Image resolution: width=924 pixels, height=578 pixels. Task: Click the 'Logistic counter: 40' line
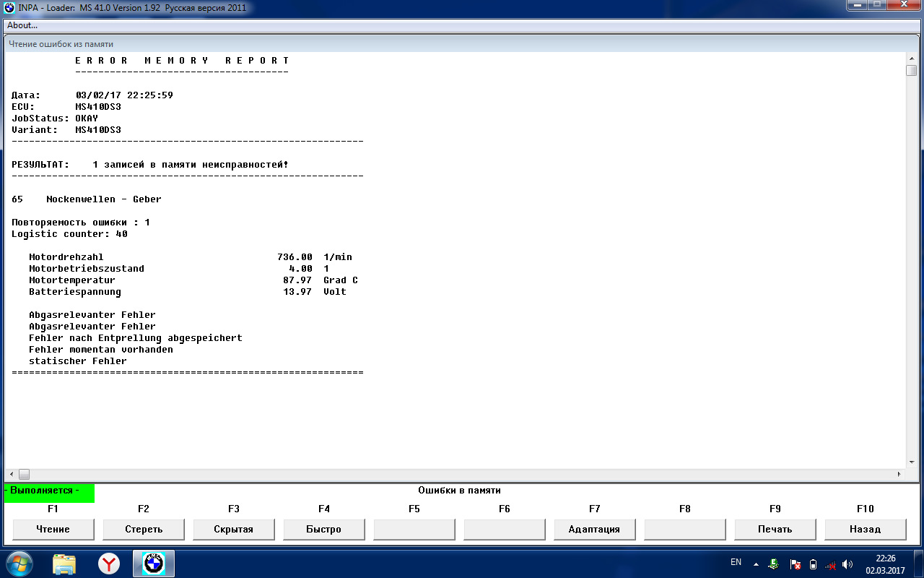coord(69,234)
